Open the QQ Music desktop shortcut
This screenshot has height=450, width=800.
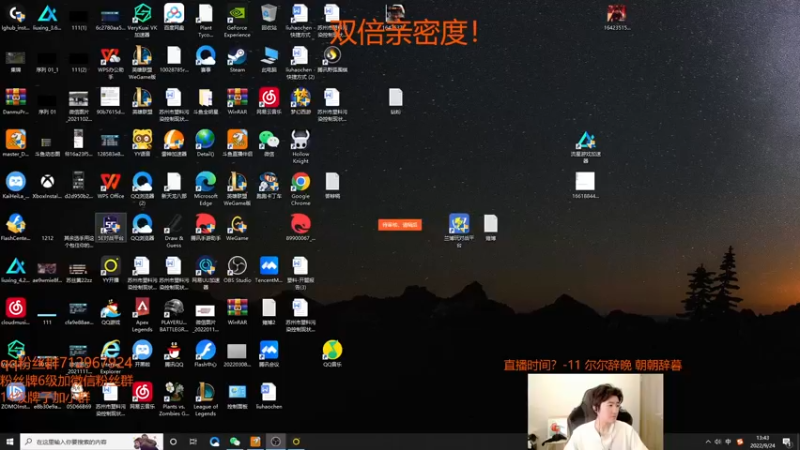(x=332, y=354)
